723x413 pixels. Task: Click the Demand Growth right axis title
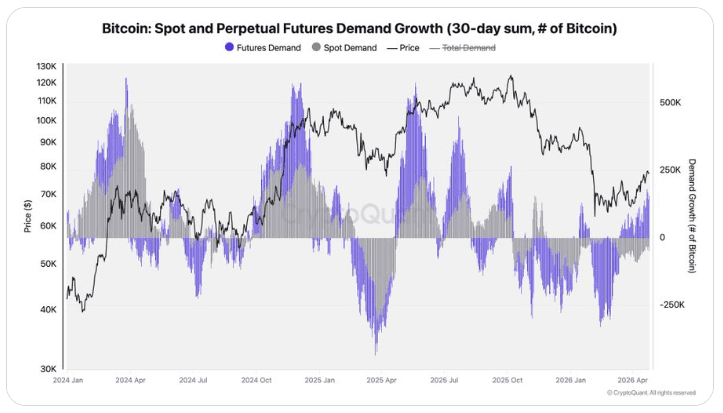pyautogui.click(x=693, y=214)
